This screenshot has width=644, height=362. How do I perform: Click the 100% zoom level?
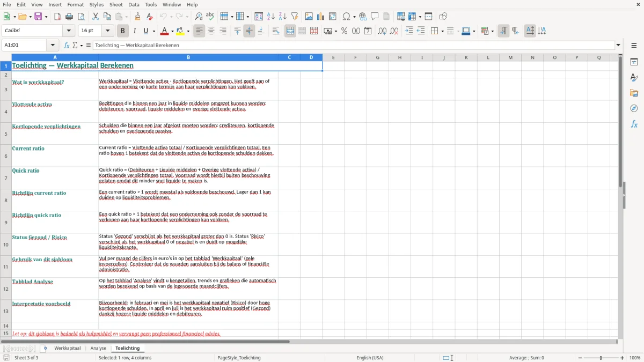[x=635, y=358]
